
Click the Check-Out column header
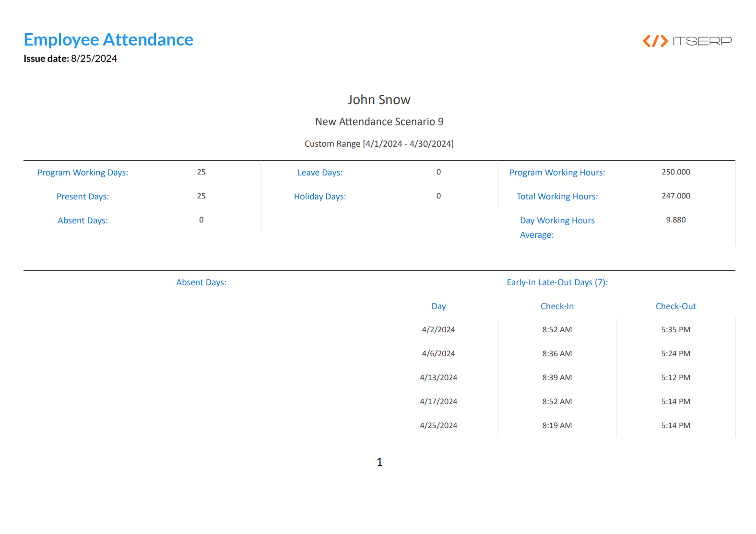tap(676, 306)
